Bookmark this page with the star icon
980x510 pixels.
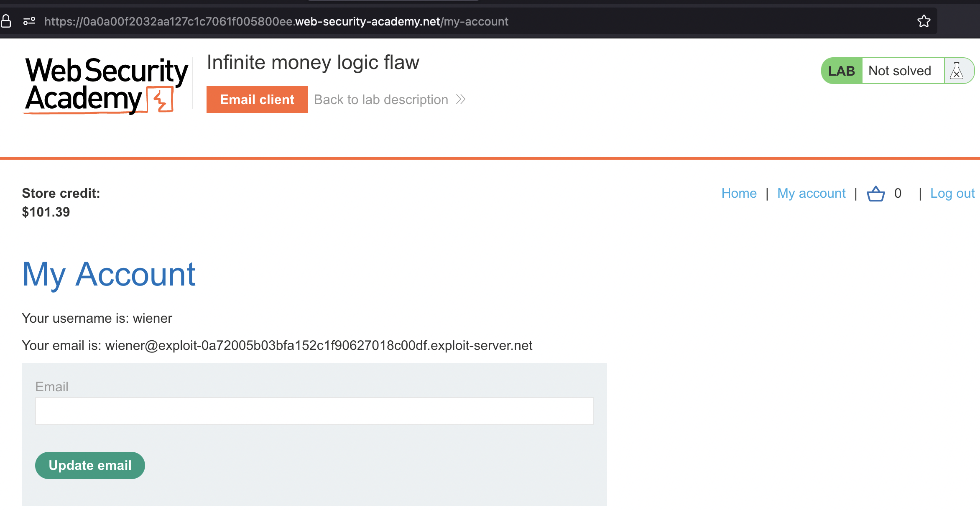click(x=924, y=21)
